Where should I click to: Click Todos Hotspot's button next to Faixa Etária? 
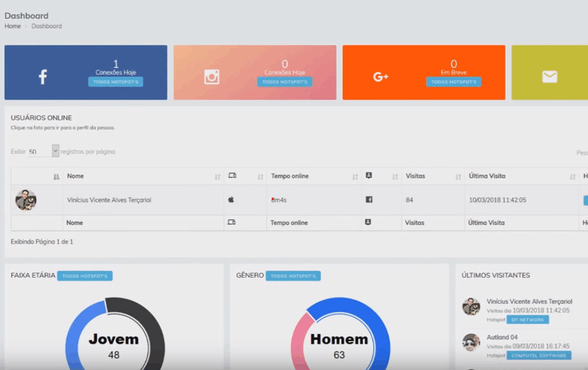[85, 276]
